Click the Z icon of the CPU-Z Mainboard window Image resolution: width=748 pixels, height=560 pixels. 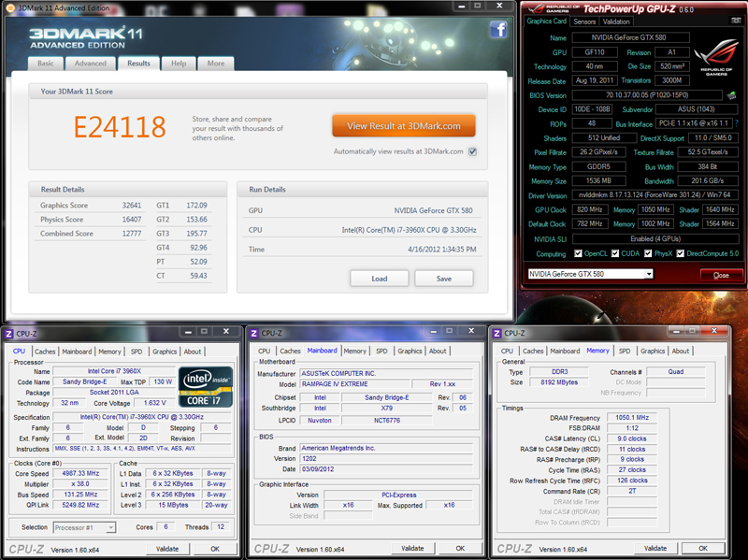254,333
